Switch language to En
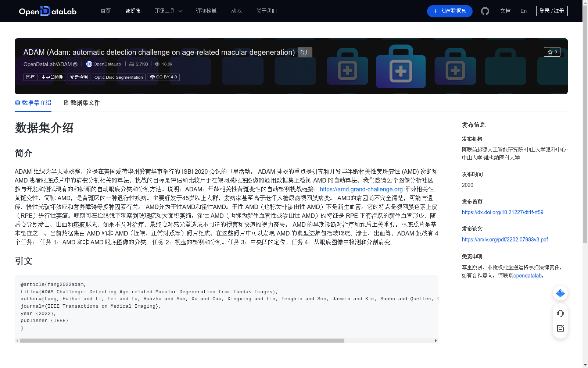The width and height of the screenshot is (588, 368). coord(524,11)
